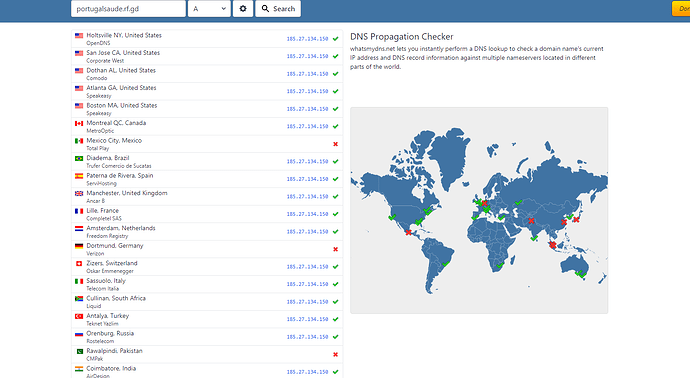The image size is (690, 378).
Task: Click the Canada flag beside Montreal
Action: coord(79,123)
